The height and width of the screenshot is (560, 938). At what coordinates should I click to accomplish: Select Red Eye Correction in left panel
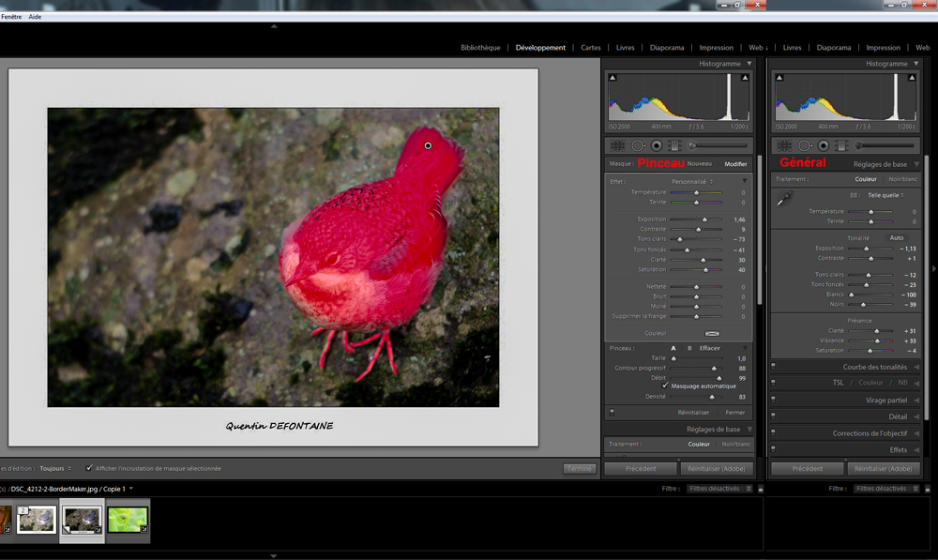coord(657,145)
